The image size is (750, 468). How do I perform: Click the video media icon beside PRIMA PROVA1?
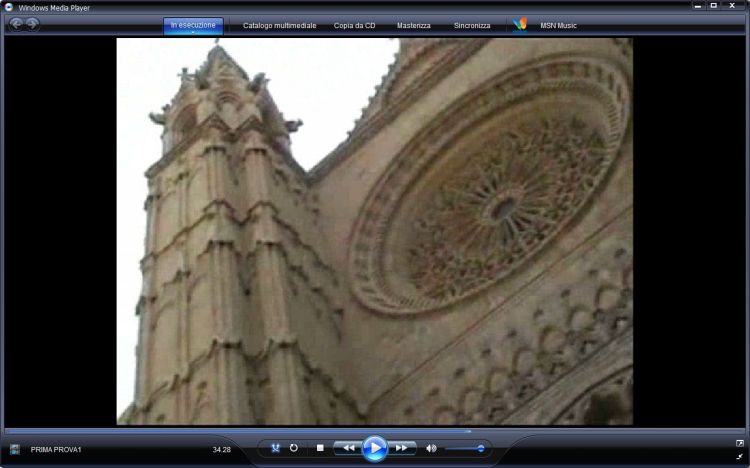[15, 449]
